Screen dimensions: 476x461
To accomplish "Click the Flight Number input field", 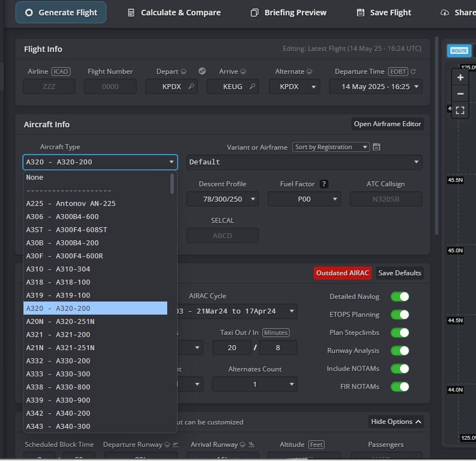I will 110,86.
